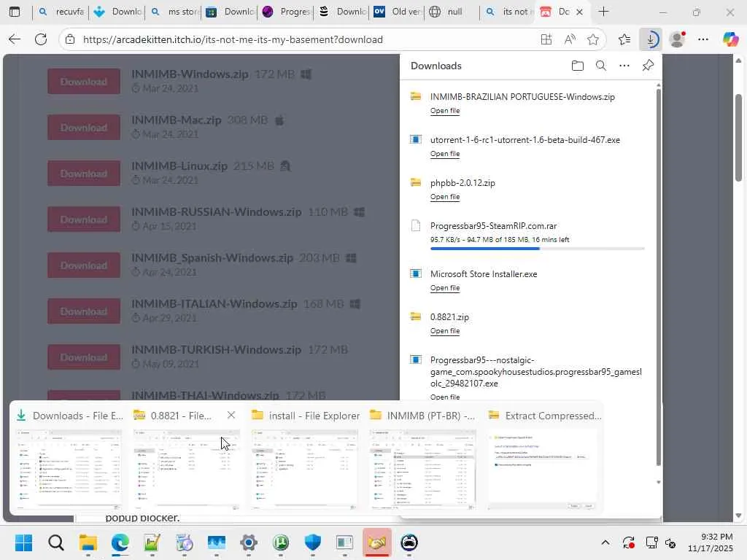Switch to the 'its not' search tab
The image size is (747, 560).
point(508,12)
